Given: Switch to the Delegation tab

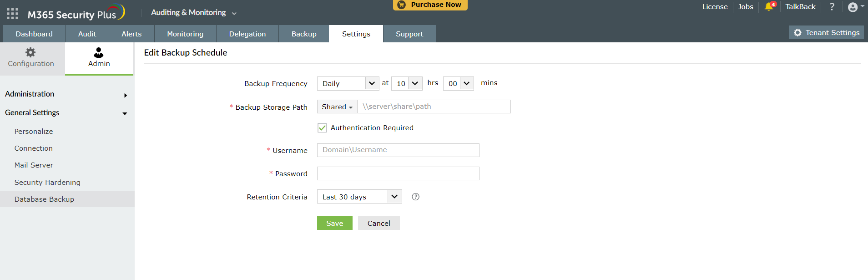Looking at the screenshot, I should coord(247,34).
